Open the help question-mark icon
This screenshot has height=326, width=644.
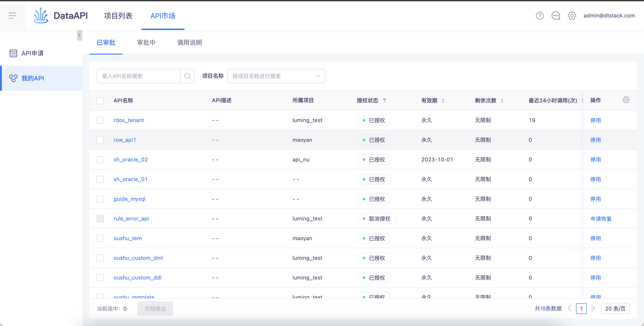pos(540,16)
